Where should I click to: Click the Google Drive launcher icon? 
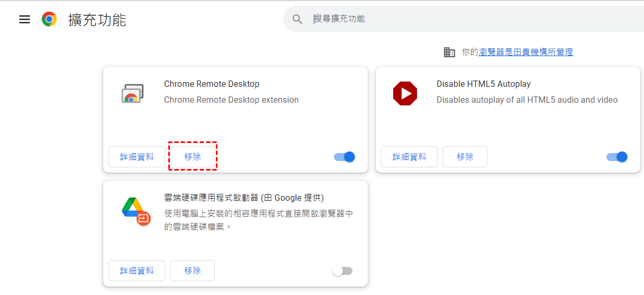(x=135, y=210)
